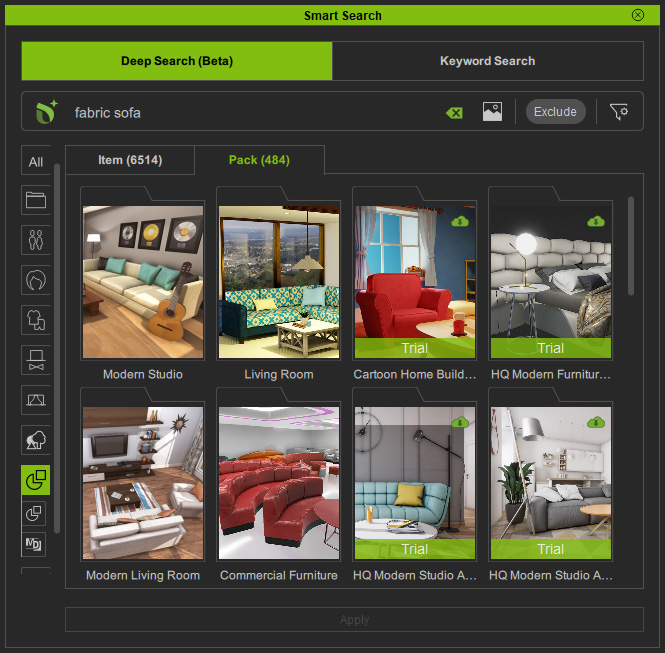Select the pack thumbnail with the gray sofa and ladder

click(551, 483)
